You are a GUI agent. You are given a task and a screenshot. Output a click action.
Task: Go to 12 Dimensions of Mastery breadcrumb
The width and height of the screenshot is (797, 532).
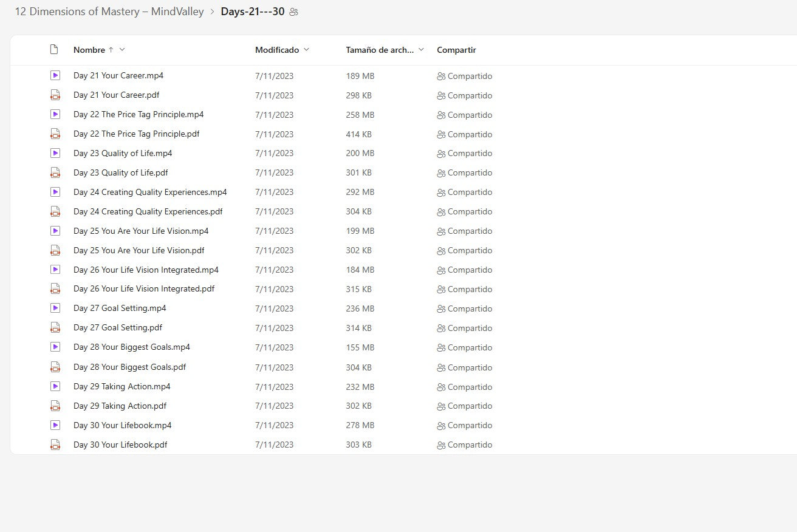[109, 12]
